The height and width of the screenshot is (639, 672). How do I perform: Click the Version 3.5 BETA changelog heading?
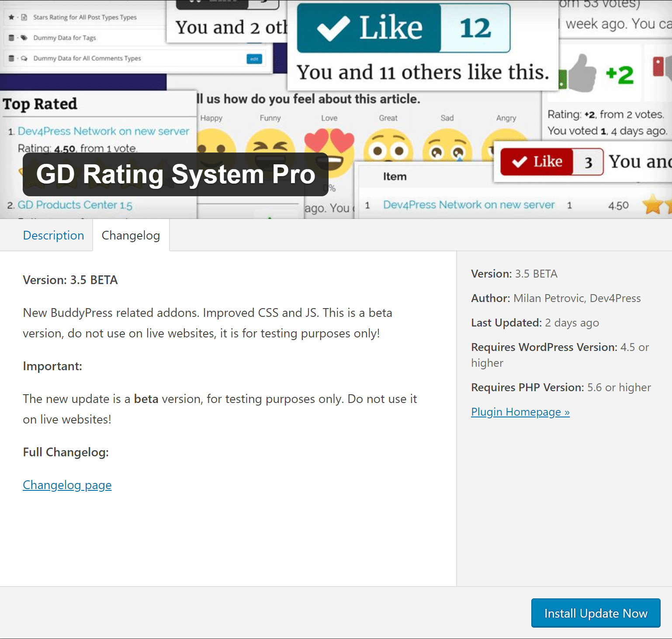click(x=70, y=280)
